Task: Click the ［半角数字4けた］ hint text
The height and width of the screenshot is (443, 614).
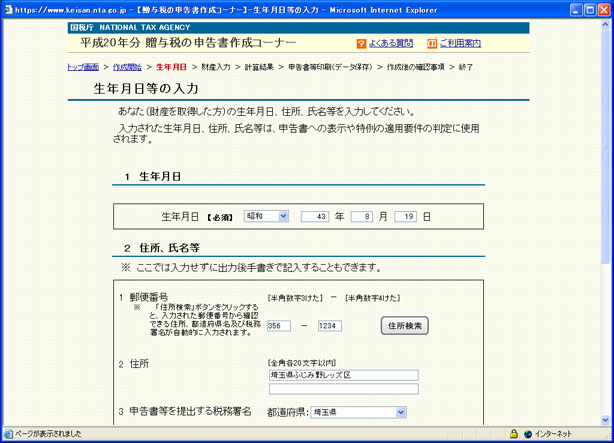Action: click(x=372, y=298)
